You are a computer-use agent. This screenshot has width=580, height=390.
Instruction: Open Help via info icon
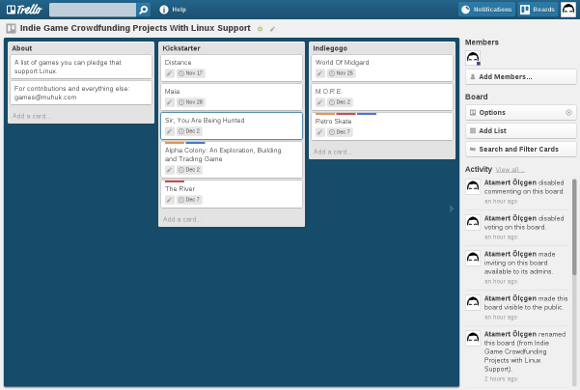tap(164, 10)
